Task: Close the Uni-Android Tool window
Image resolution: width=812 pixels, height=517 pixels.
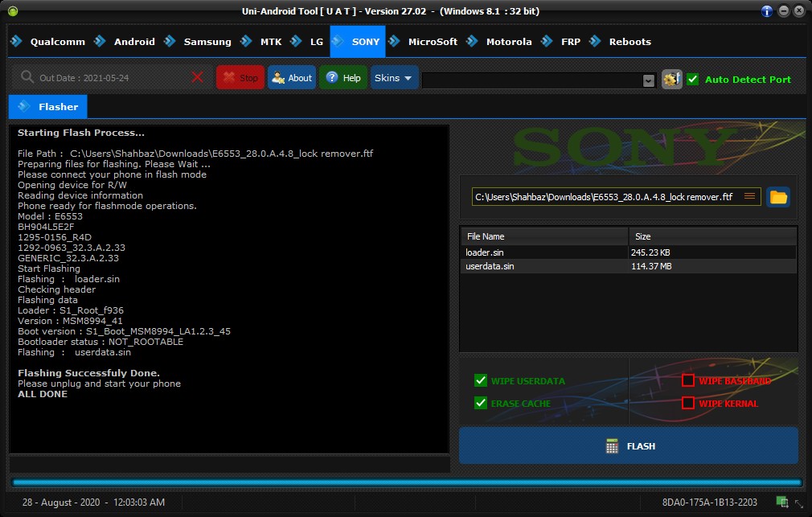Action: [799, 11]
